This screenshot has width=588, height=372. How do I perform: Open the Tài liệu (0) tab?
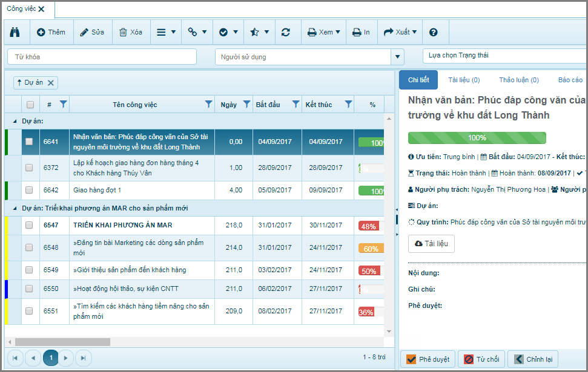coord(464,80)
